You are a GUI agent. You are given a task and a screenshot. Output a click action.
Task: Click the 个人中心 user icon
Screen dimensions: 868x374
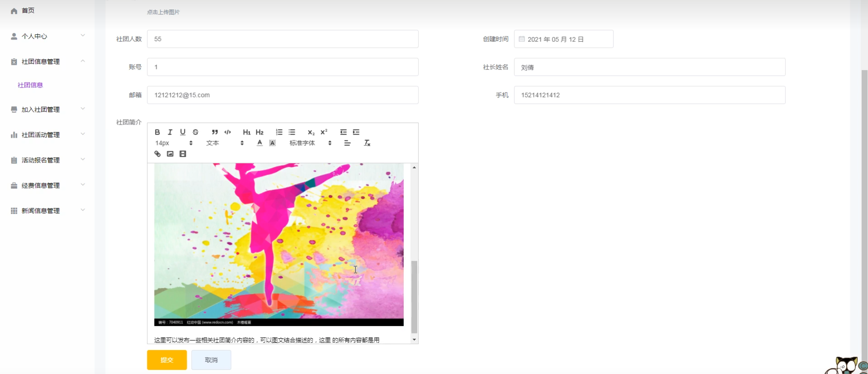[14, 36]
